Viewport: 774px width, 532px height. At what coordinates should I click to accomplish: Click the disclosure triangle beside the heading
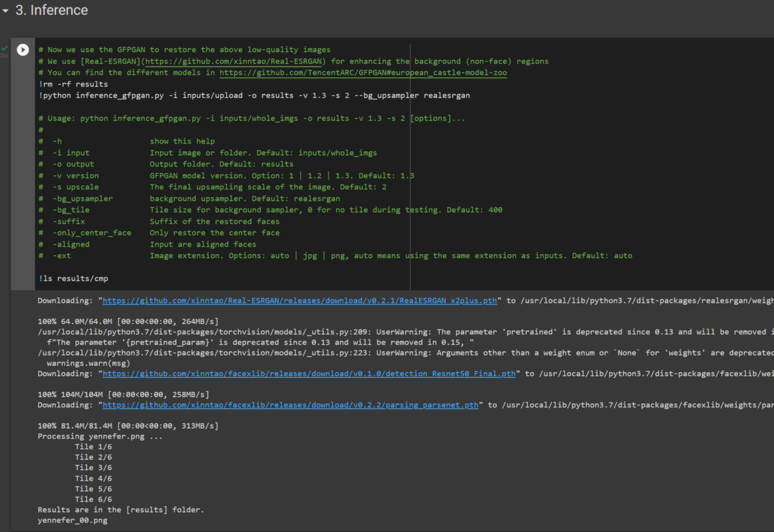pos(6,10)
